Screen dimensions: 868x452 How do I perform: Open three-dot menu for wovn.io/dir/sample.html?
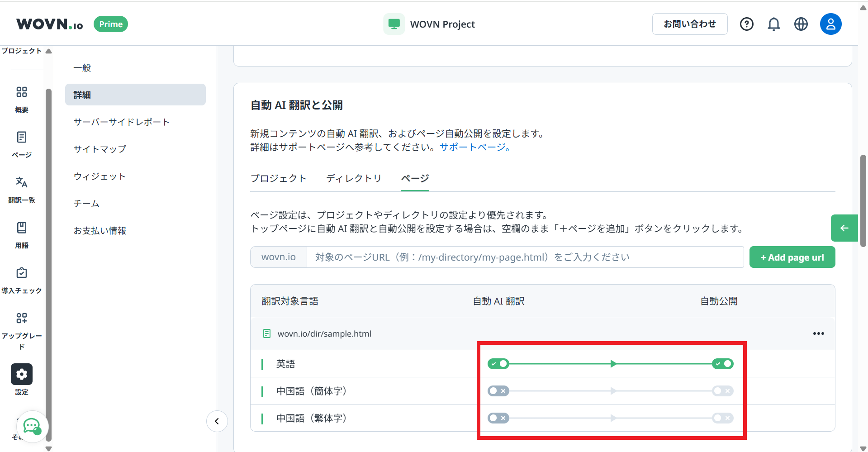point(818,333)
